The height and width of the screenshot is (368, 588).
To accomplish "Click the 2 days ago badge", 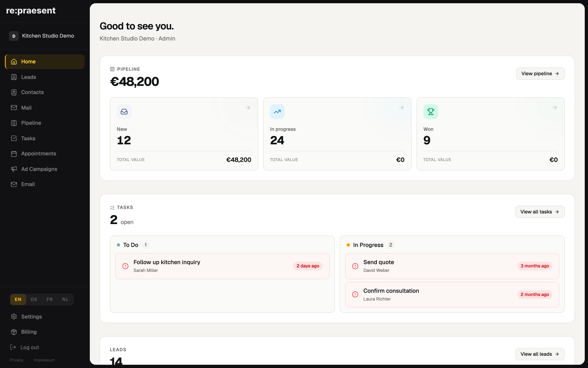I will [x=308, y=266].
